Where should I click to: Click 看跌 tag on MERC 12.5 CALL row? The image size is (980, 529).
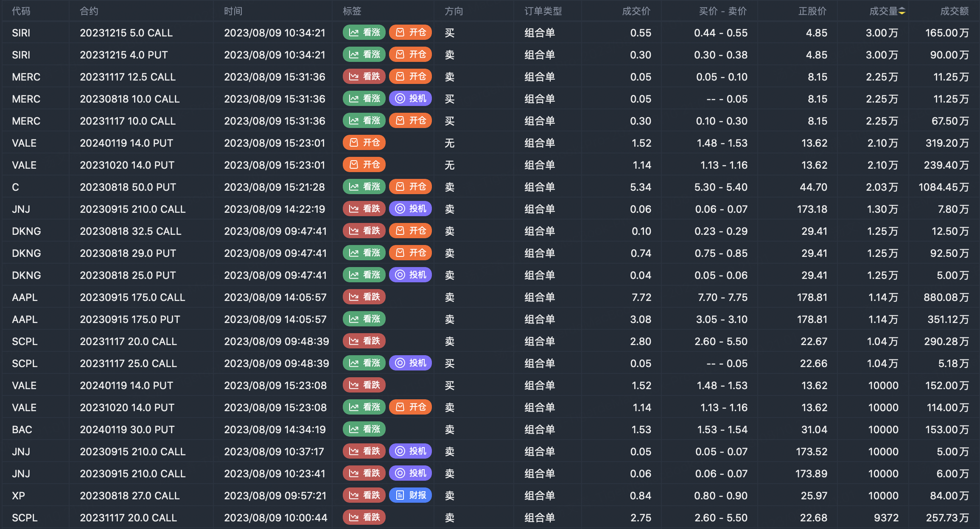pyautogui.click(x=364, y=77)
